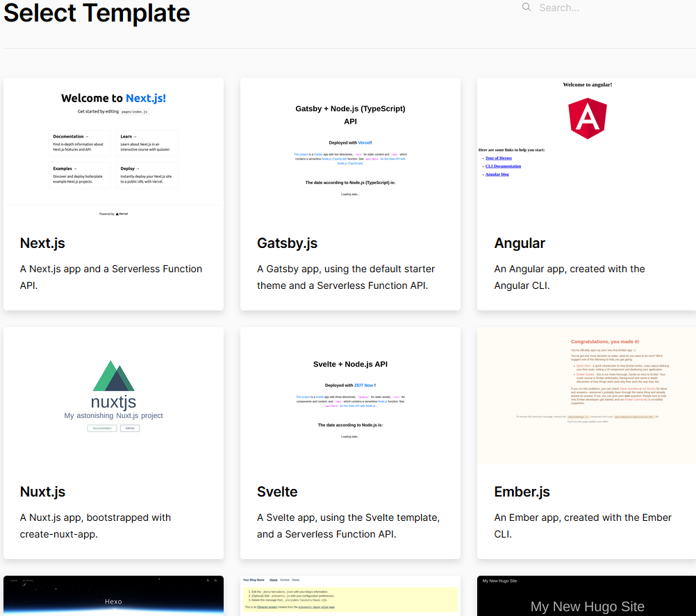Click the green Nuxt mountain logo
The width and height of the screenshot is (696, 616).
pos(114,376)
